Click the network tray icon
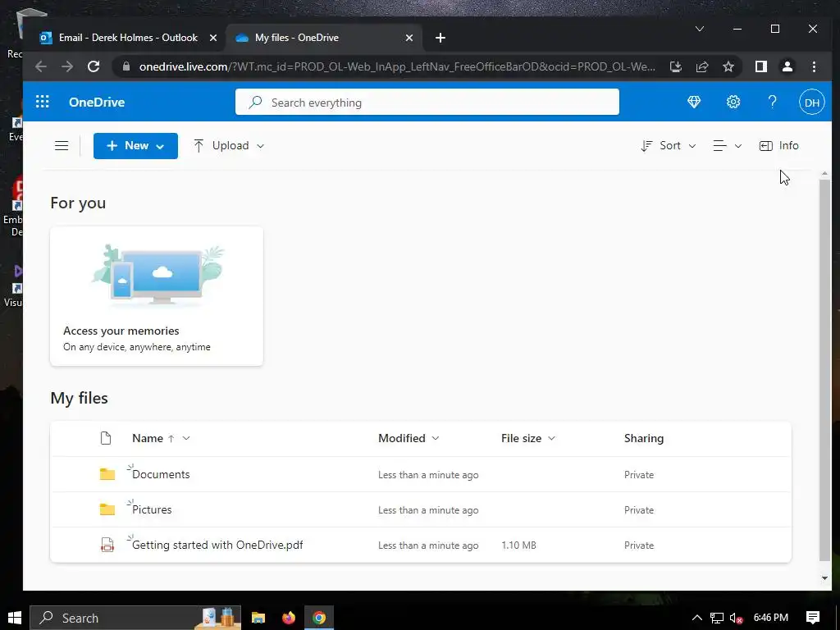840x630 pixels. tap(716, 618)
